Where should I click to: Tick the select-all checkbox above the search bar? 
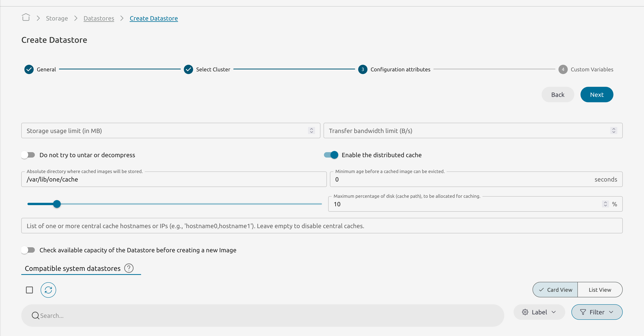(29, 290)
